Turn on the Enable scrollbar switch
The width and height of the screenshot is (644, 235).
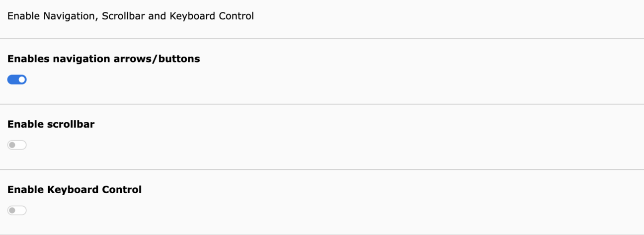17,145
